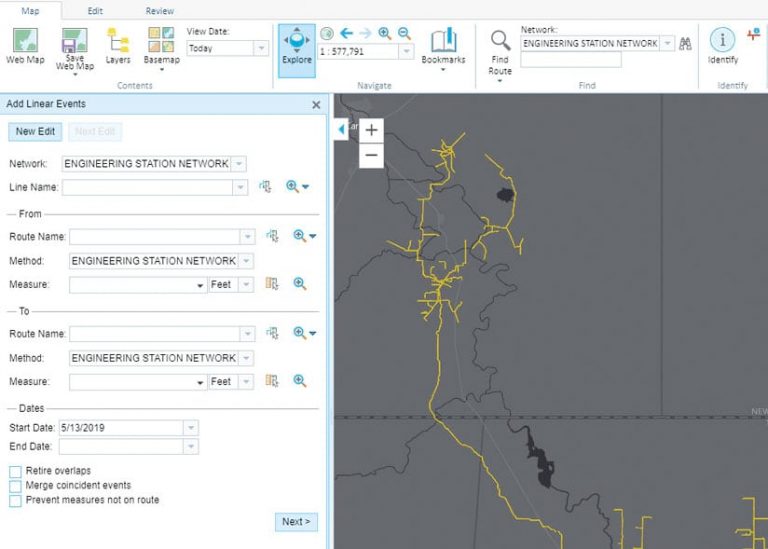
Task: Open the To Method dropdown
Action: 246,358
